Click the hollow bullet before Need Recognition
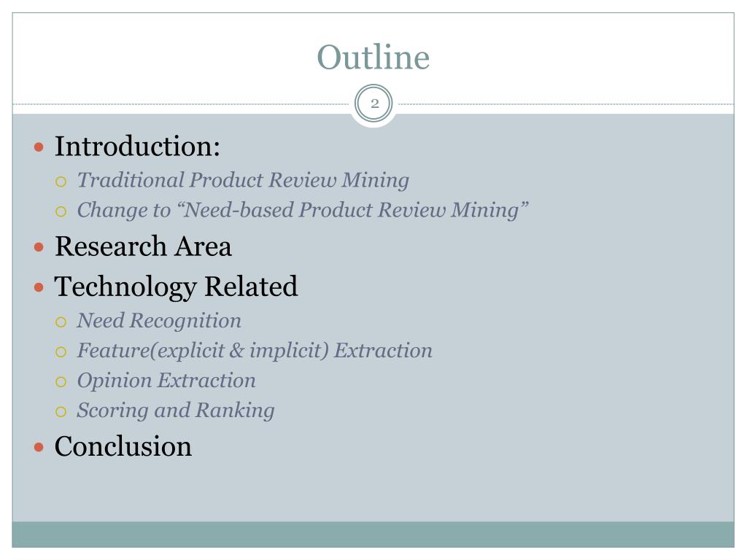Viewport: 747px width, 560px height. [61, 322]
